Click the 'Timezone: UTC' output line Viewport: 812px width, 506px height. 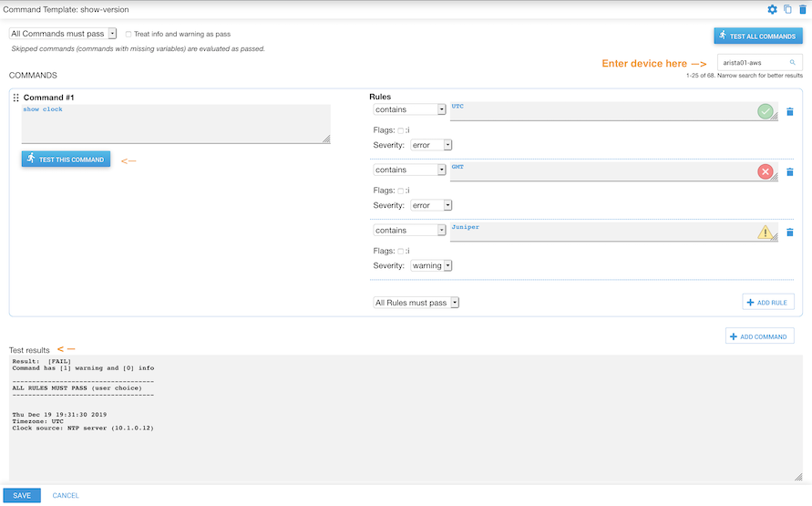click(37, 421)
